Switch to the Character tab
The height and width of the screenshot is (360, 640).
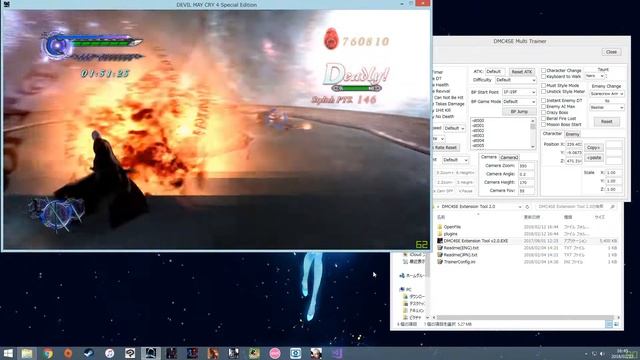(552, 133)
